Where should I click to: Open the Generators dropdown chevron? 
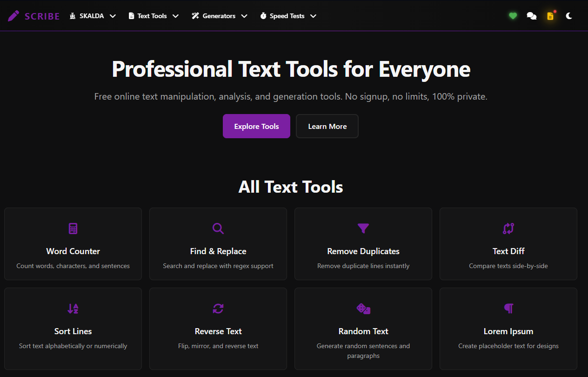(244, 15)
